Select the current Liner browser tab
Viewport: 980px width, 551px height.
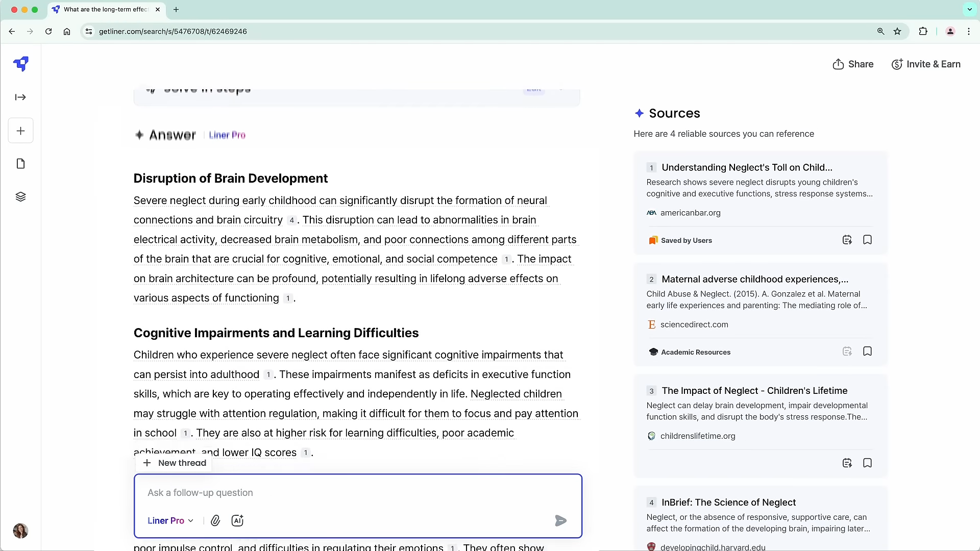[x=105, y=9]
